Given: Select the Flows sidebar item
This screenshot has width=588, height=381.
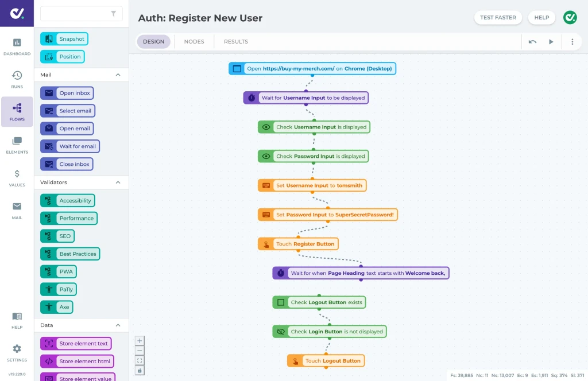Looking at the screenshot, I should tap(17, 112).
